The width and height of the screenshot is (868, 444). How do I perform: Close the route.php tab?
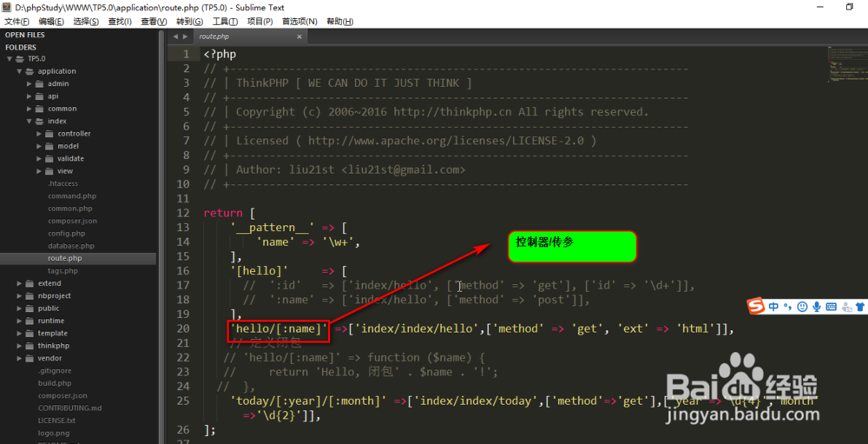299,36
